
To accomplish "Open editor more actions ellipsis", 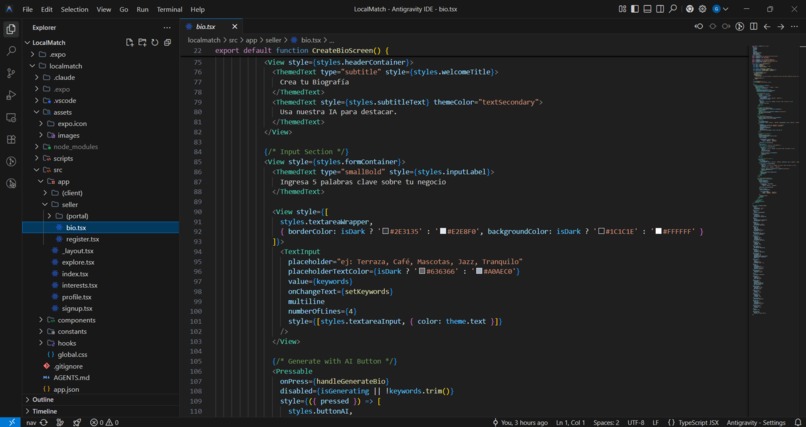I will [794, 27].
